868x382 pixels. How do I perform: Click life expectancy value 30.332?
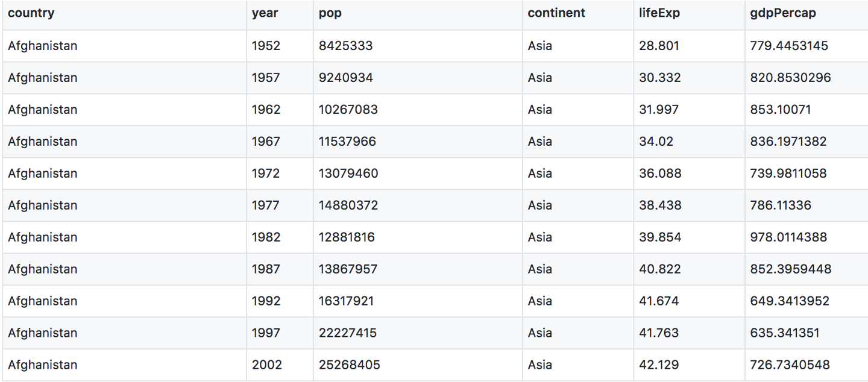click(659, 78)
